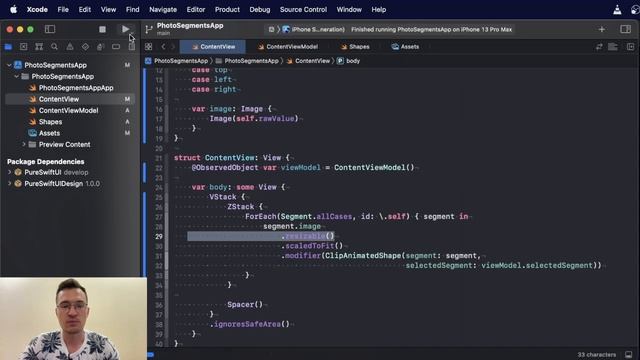Open the Apple menu
640x360 pixels.
pyautogui.click(x=13, y=9)
